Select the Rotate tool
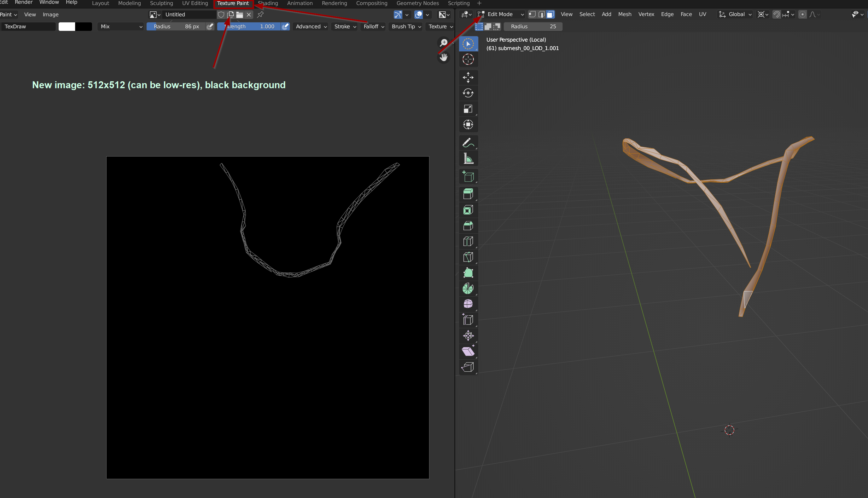868x498 pixels. pyautogui.click(x=468, y=93)
